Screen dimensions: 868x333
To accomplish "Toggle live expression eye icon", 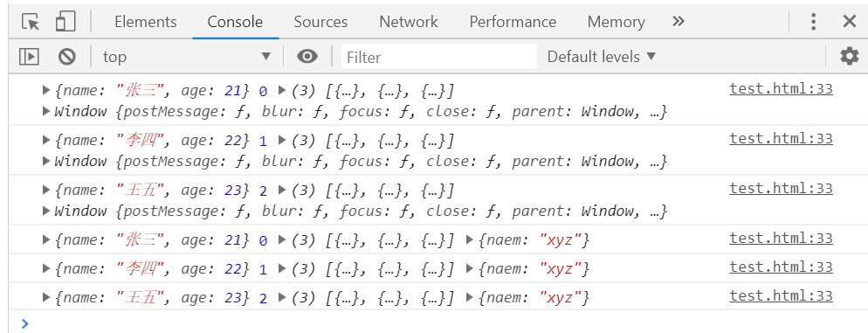I will (x=307, y=57).
